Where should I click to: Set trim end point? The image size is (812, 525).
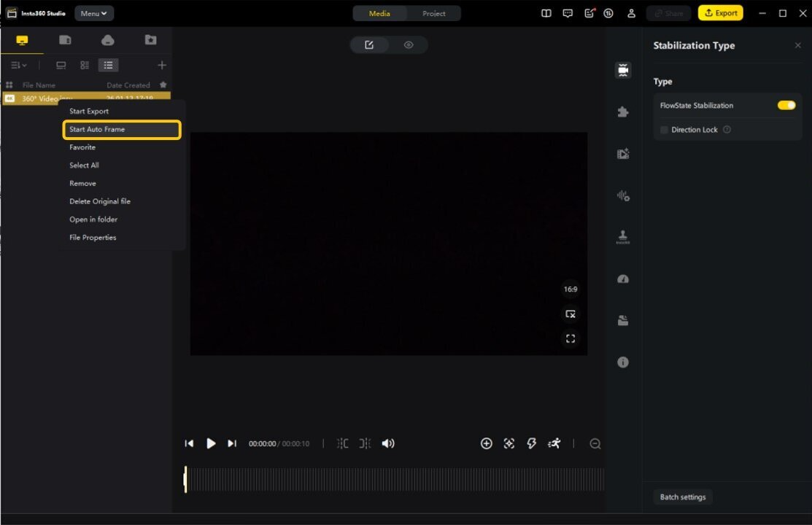tap(365, 444)
